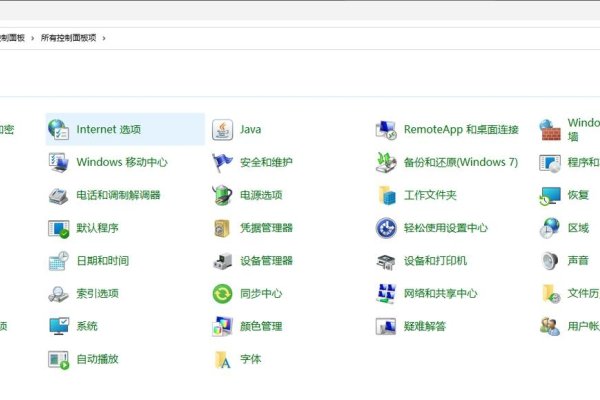Open the 区域 text link
Image resolution: width=600 pixels, height=400 pixels.
click(x=578, y=228)
